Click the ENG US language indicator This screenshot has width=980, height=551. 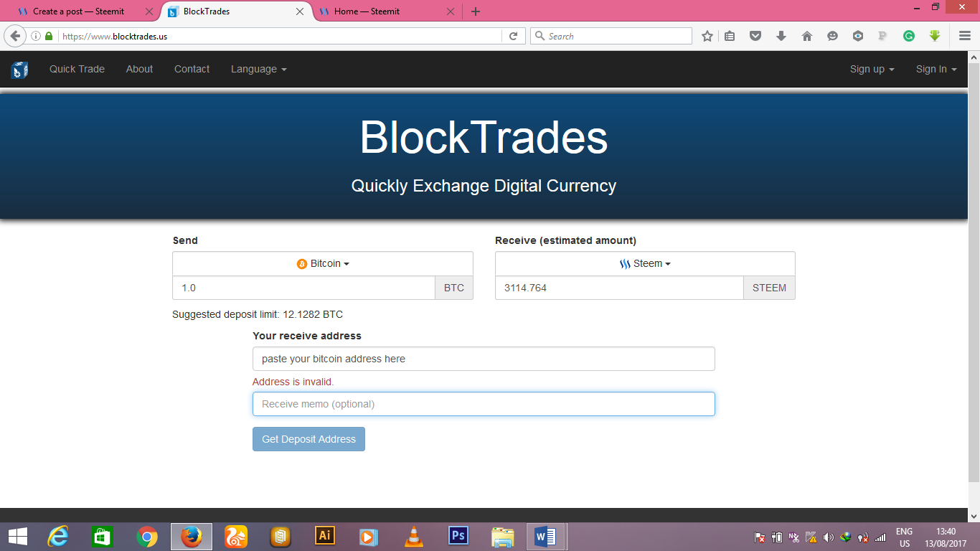tap(904, 537)
